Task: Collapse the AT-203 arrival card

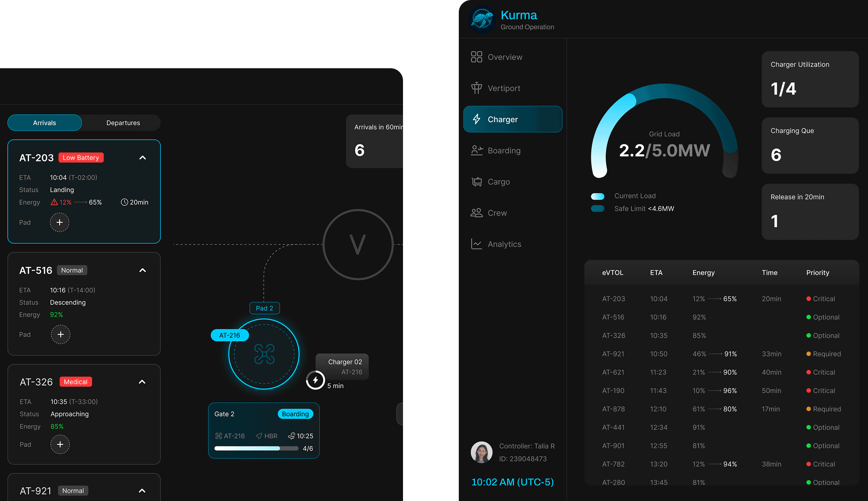Action: [143, 158]
